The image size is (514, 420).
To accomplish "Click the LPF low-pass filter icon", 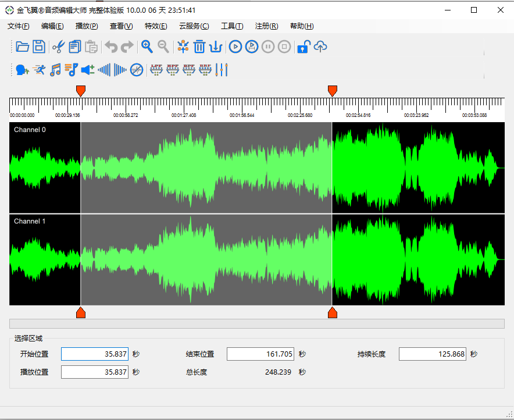I will 156,70.
